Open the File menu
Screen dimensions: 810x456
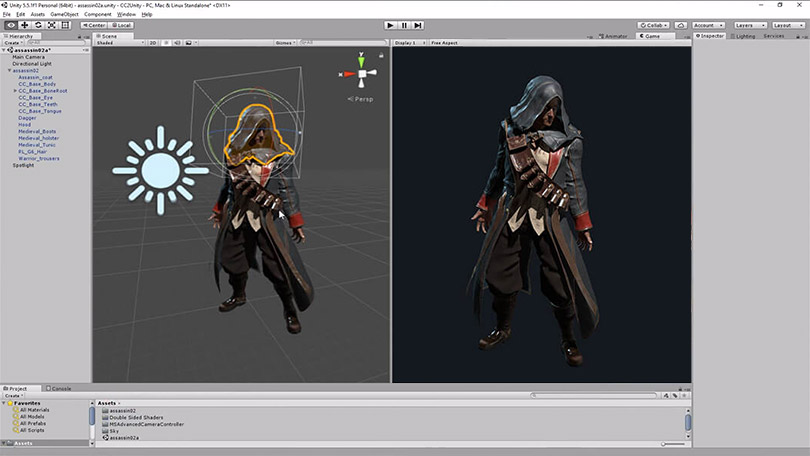[x=7, y=14]
